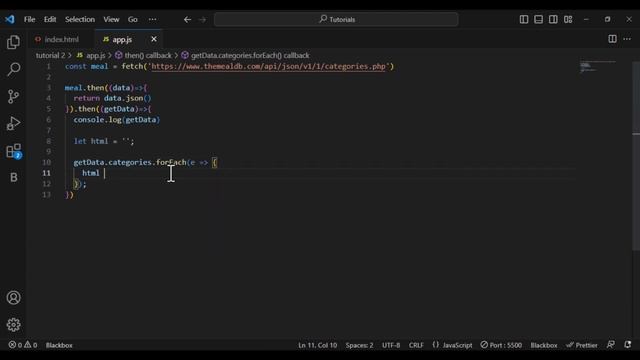Close the app.js tab
Screen dimensions: 640x360
pos(154,39)
